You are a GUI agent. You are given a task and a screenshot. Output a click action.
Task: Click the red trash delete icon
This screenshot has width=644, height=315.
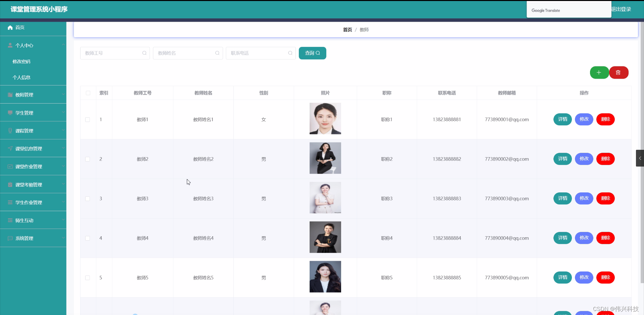618,72
